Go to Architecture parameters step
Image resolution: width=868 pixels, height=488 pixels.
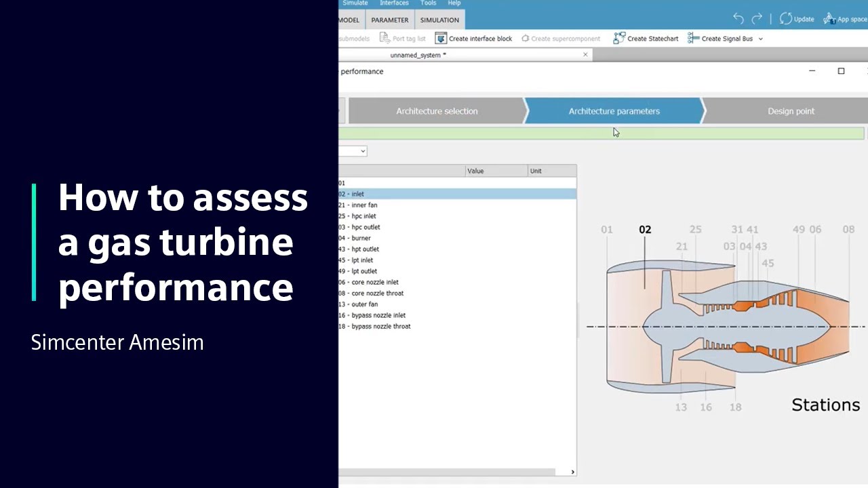(x=614, y=111)
